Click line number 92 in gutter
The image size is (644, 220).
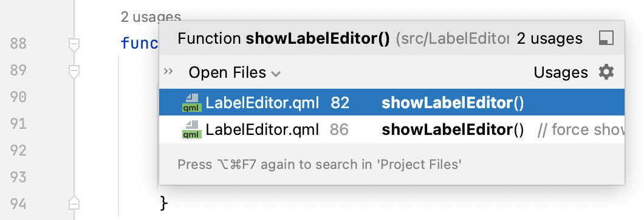tap(18, 151)
